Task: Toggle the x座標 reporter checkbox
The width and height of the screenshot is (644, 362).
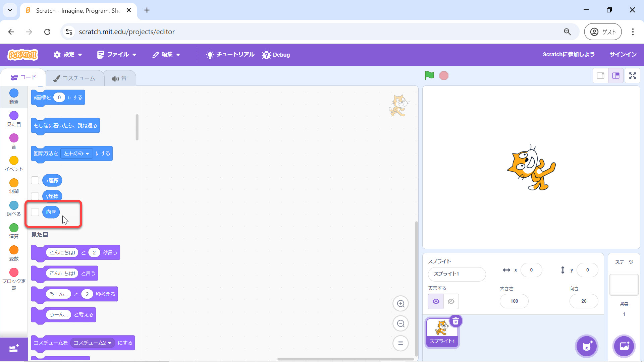Action: [x=35, y=180]
